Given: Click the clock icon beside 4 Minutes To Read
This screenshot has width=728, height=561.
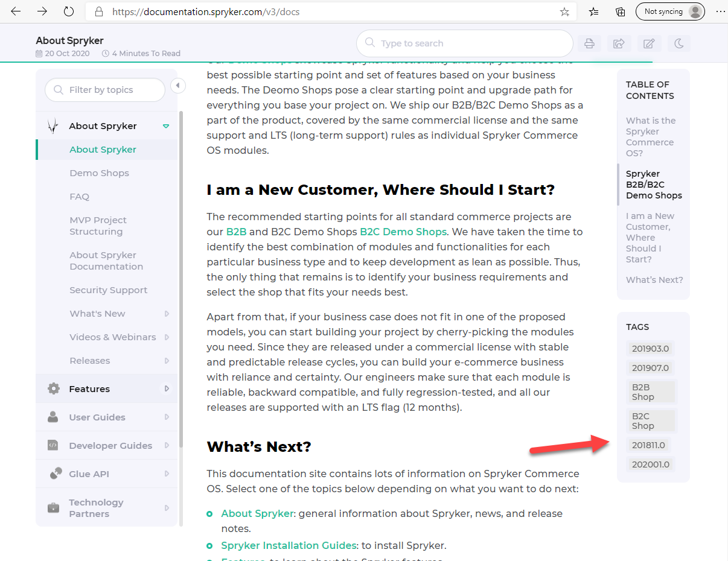Looking at the screenshot, I should [x=106, y=54].
